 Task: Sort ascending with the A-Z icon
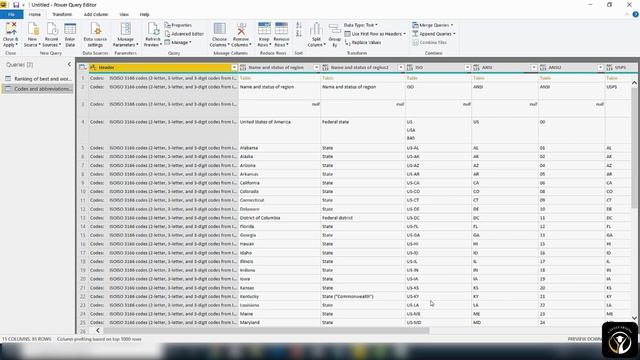[x=299, y=25]
